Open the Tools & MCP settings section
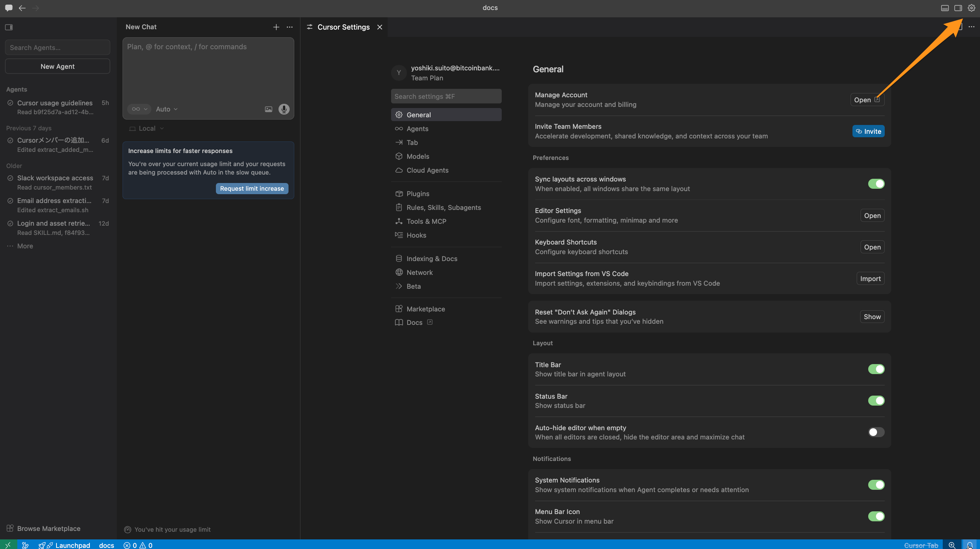This screenshot has width=980, height=549. click(x=426, y=221)
